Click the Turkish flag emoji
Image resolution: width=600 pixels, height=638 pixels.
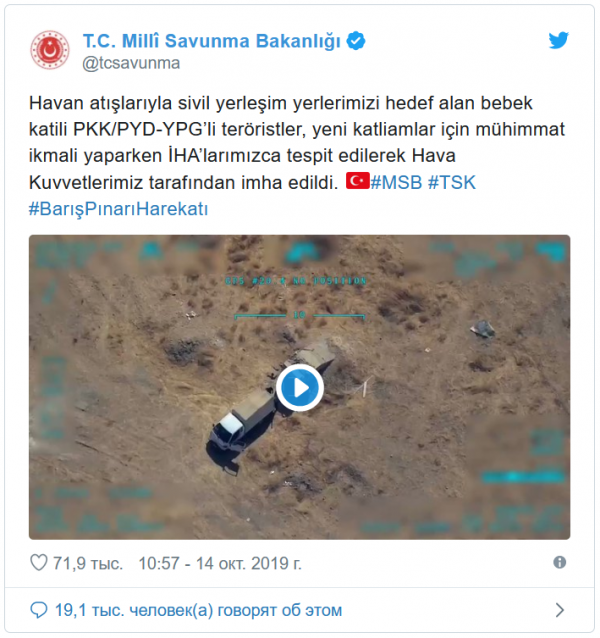(x=358, y=181)
